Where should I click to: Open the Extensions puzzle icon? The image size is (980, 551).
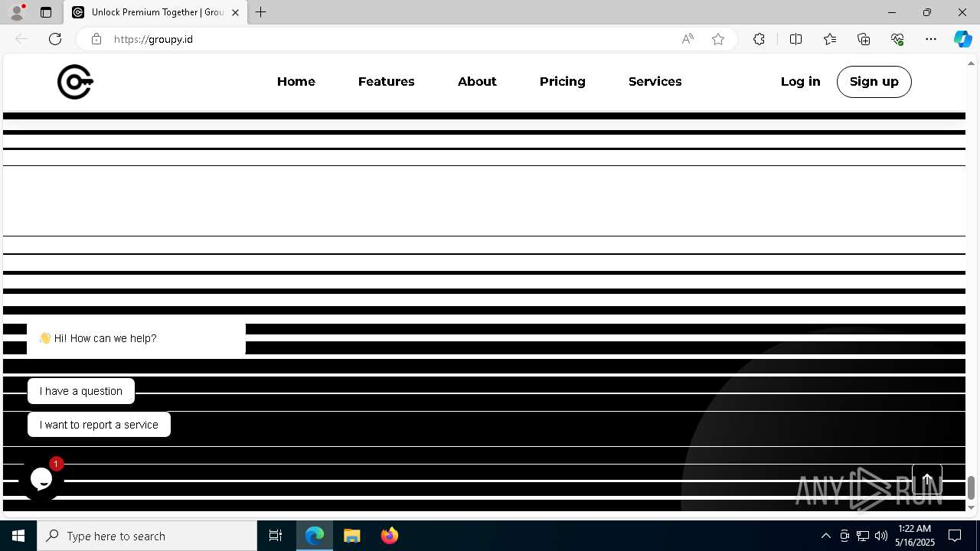point(759,39)
